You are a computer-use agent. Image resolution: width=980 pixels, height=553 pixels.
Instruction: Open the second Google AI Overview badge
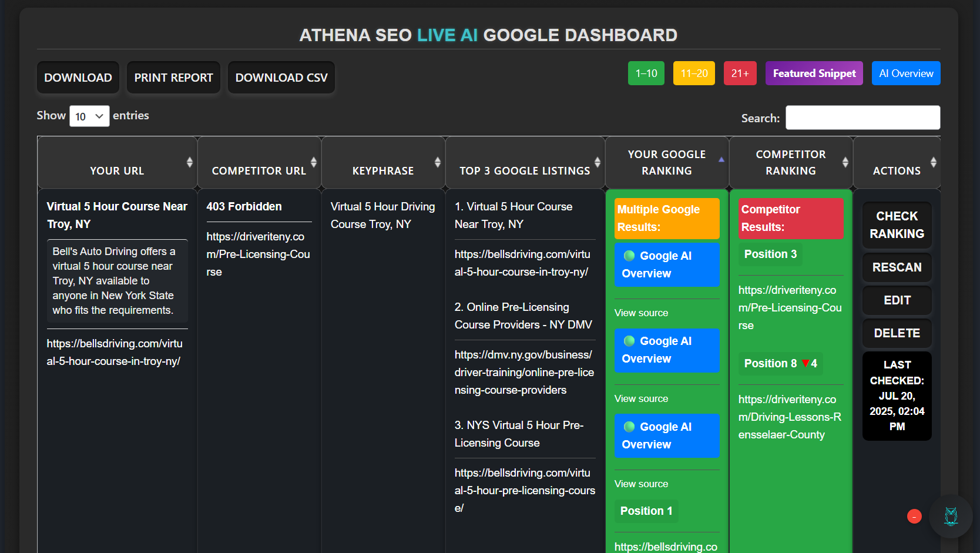tap(667, 350)
